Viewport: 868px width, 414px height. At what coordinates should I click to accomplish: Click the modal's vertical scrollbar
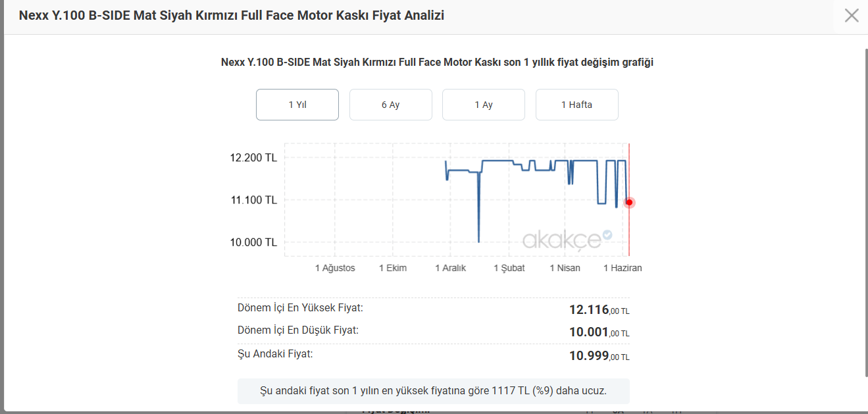click(x=865, y=211)
